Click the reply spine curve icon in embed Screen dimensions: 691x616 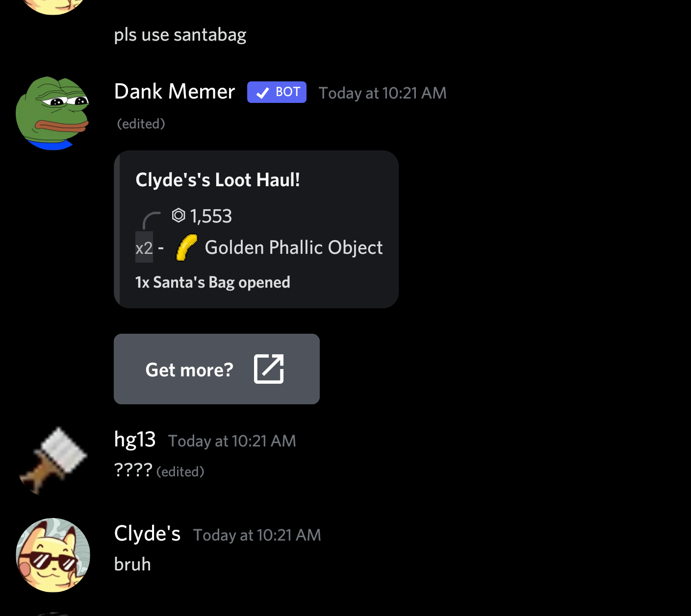click(152, 221)
